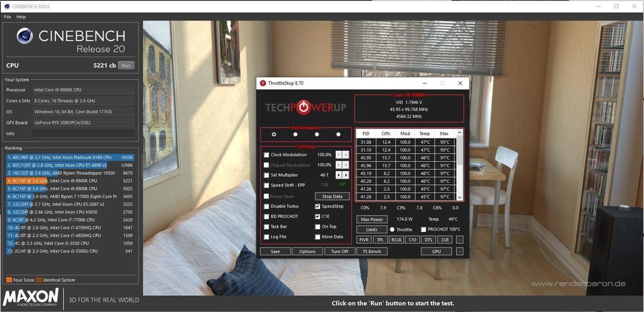Screen dimensions: 644x312
Task: Click the Run button next to CPU score
Action: (x=126, y=65)
